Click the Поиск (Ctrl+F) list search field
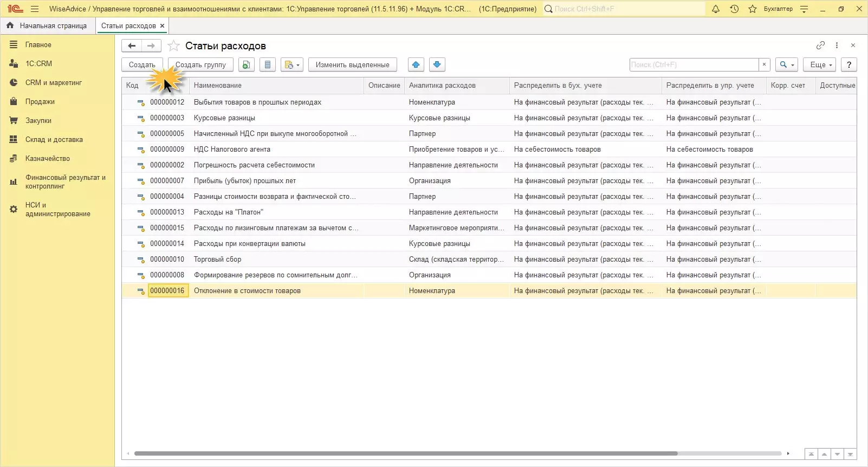Viewport: 868px width, 467px height. tap(694, 65)
